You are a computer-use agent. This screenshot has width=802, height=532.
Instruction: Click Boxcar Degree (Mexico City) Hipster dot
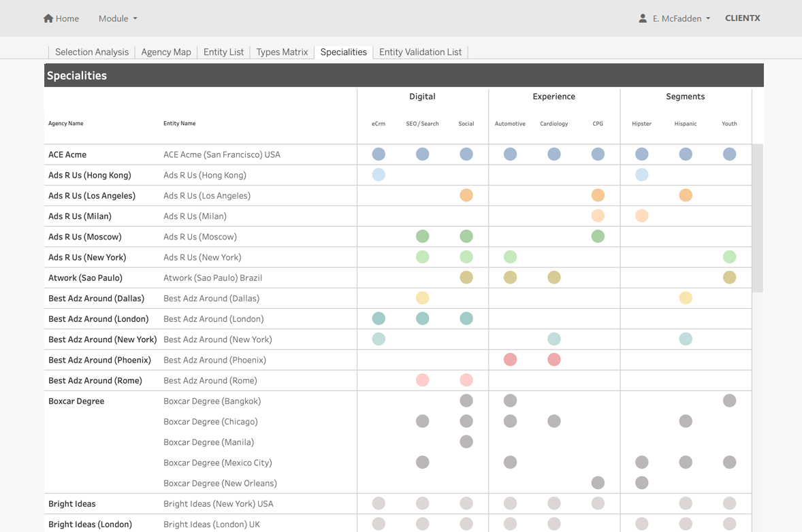pos(642,462)
